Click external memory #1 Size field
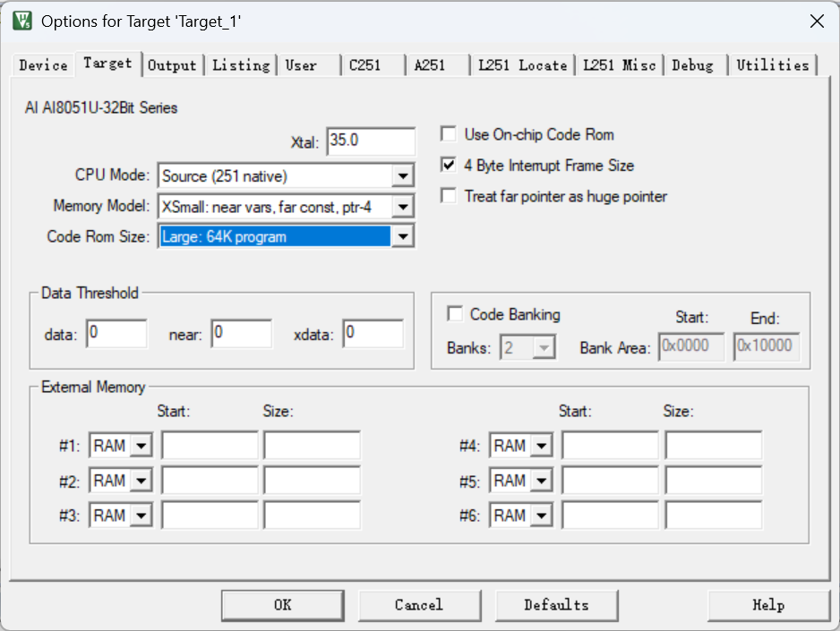The image size is (840, 631). [x=312, y=446]
